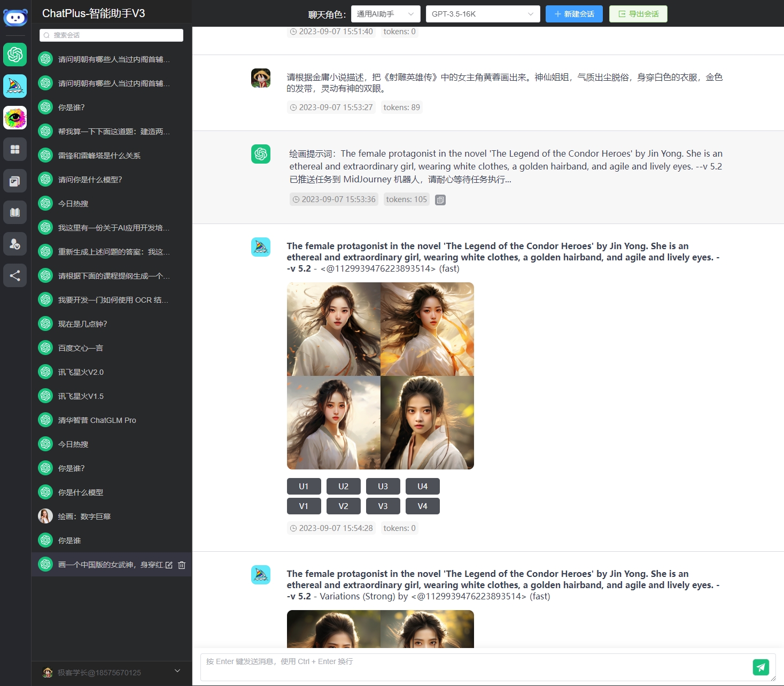Open the GPT-3.5-16K model dropdown

483,14
